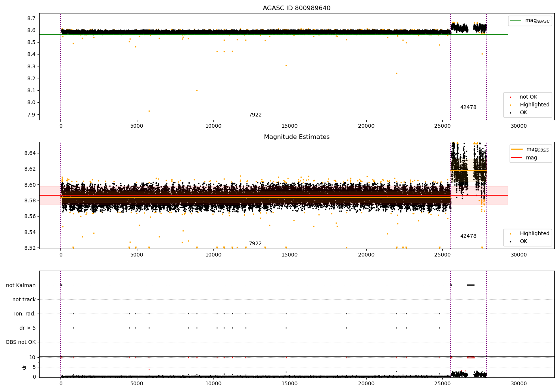Click the '8.7' y-axis tick in top plot
The width and height of the screenshot is (560, 392).
pos(31,18)
